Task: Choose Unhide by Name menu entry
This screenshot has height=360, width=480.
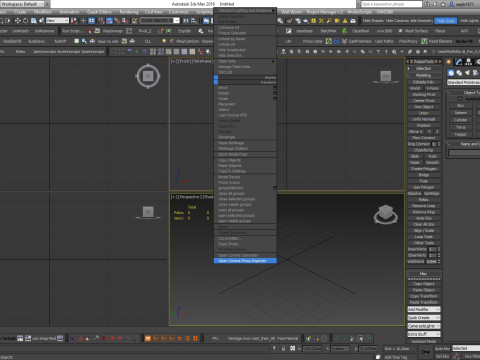Action: coord(245,39)
